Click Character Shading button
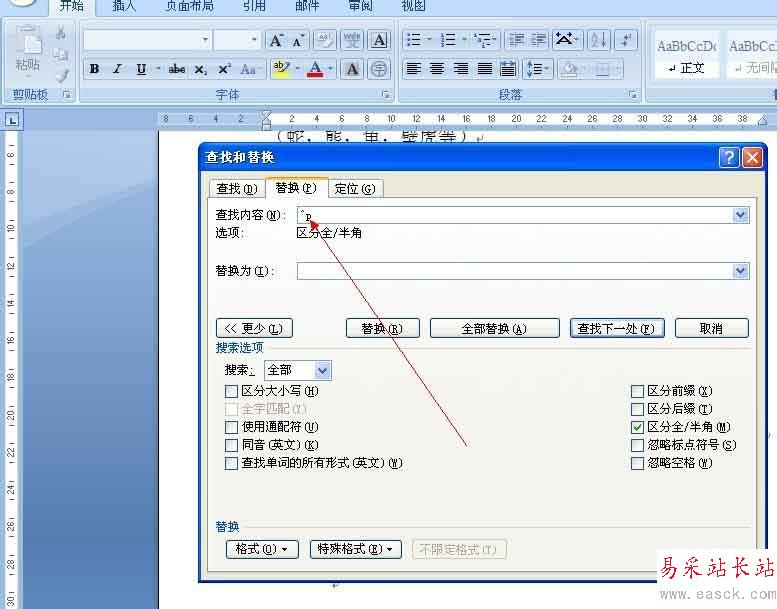This screenshot has height=609, width=777. (x=352, y=69)
